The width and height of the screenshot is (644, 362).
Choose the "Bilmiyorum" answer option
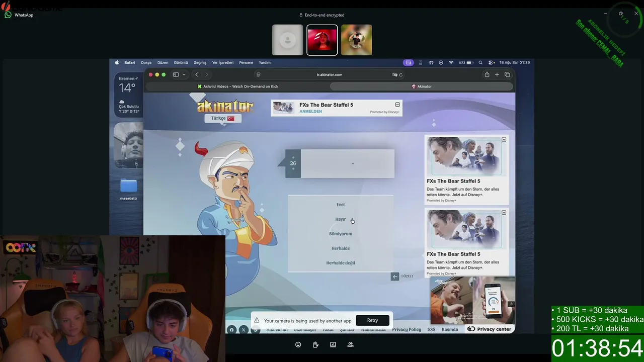coord(341,234)
